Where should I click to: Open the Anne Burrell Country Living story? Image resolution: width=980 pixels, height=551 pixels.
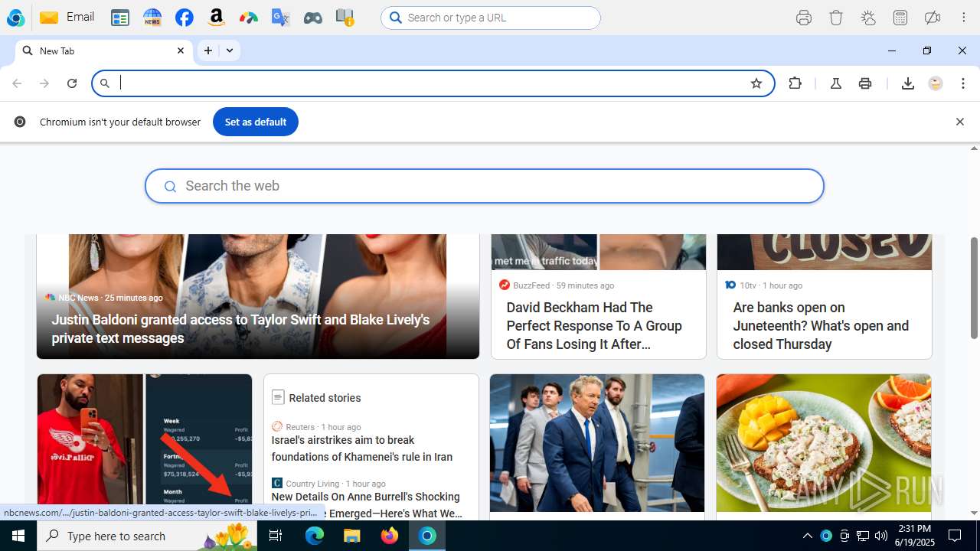[367, 505]
